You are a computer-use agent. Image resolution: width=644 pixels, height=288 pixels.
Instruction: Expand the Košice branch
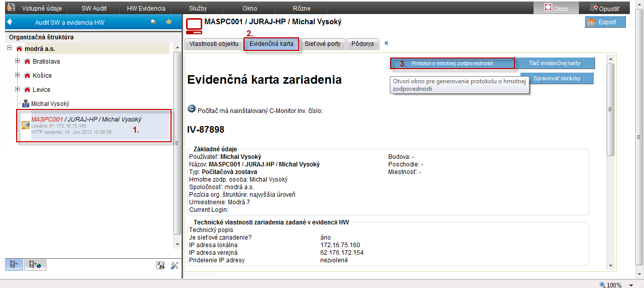[17, 76]
